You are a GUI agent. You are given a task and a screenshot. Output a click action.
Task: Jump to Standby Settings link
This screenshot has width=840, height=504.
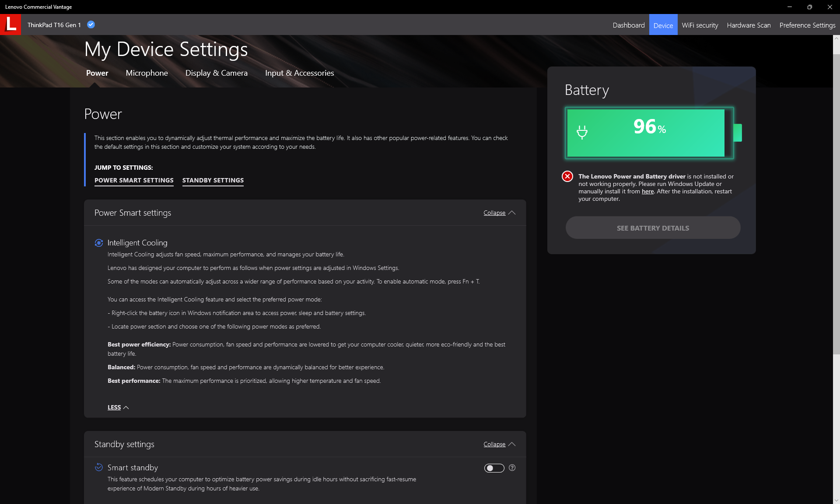click(213, 180)
